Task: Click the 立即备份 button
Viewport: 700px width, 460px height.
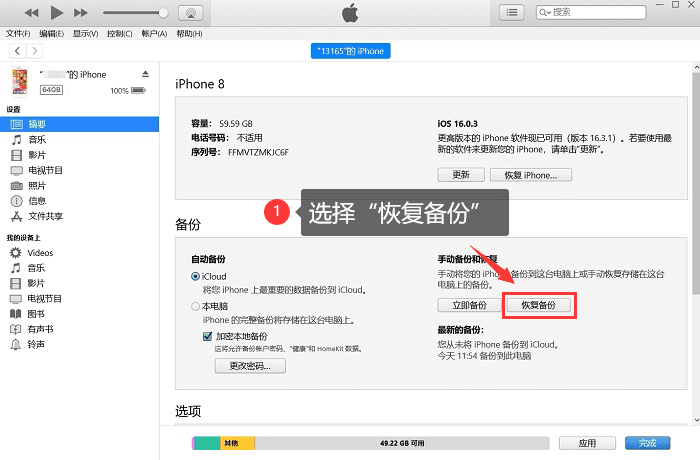Action: (x=470, y=305)
